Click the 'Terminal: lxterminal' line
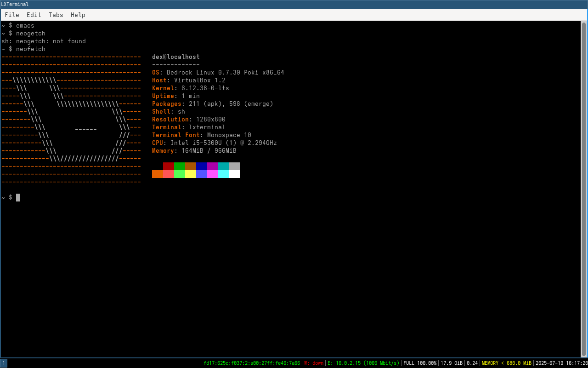588x368 pixels. pos(189,127)
